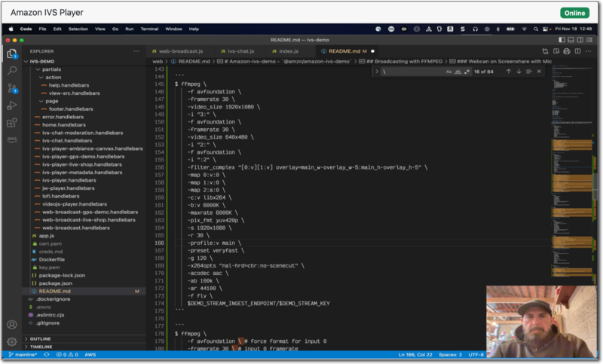The image size is (603, 364).
Task: Open the Explorer view in activity bar
Action: [x=12, y=54]
